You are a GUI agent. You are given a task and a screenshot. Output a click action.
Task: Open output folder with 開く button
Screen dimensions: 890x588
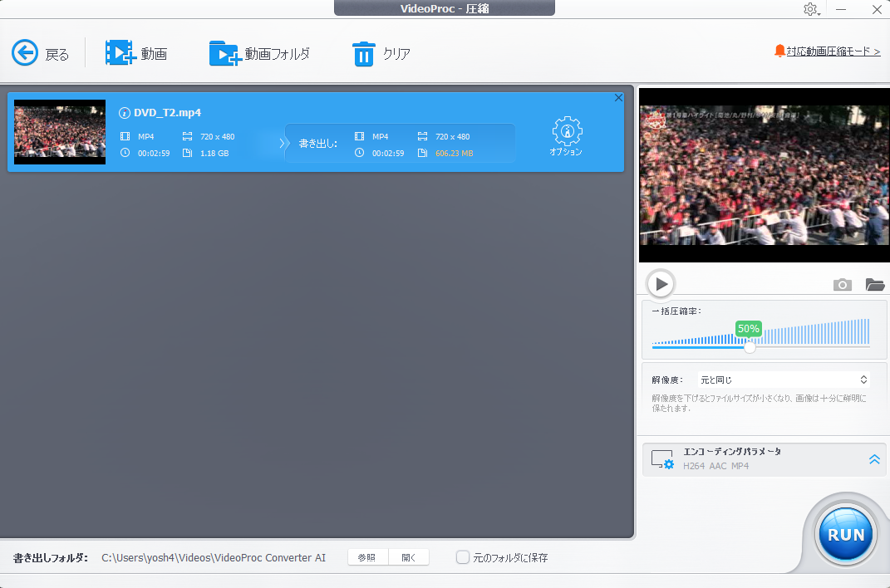[x=409, y=557]
